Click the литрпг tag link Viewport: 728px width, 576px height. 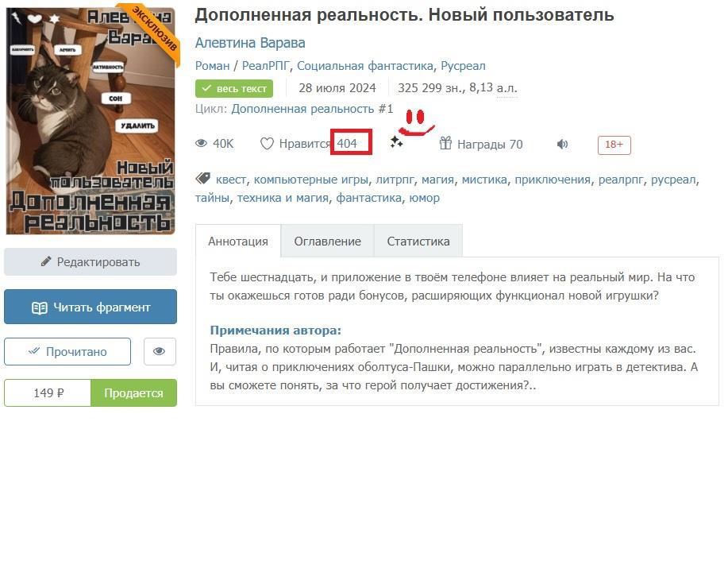pos(395,180)
